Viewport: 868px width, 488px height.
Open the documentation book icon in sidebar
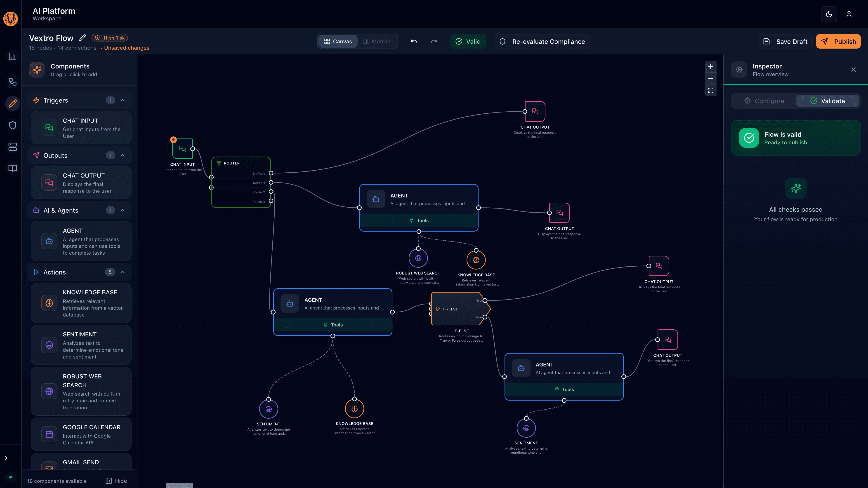[12, 168]
